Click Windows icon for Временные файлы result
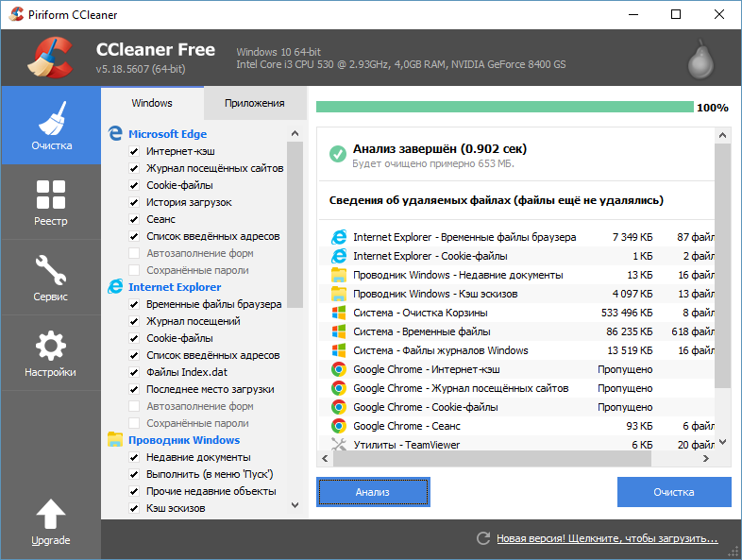The width and height of the screenshot is (742, 560). point(338,331)
